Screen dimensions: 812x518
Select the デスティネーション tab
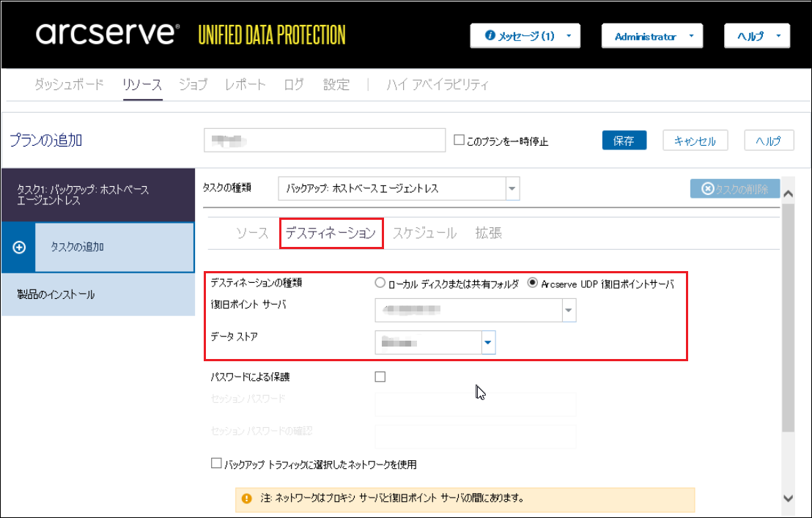[x=331, y=233]
